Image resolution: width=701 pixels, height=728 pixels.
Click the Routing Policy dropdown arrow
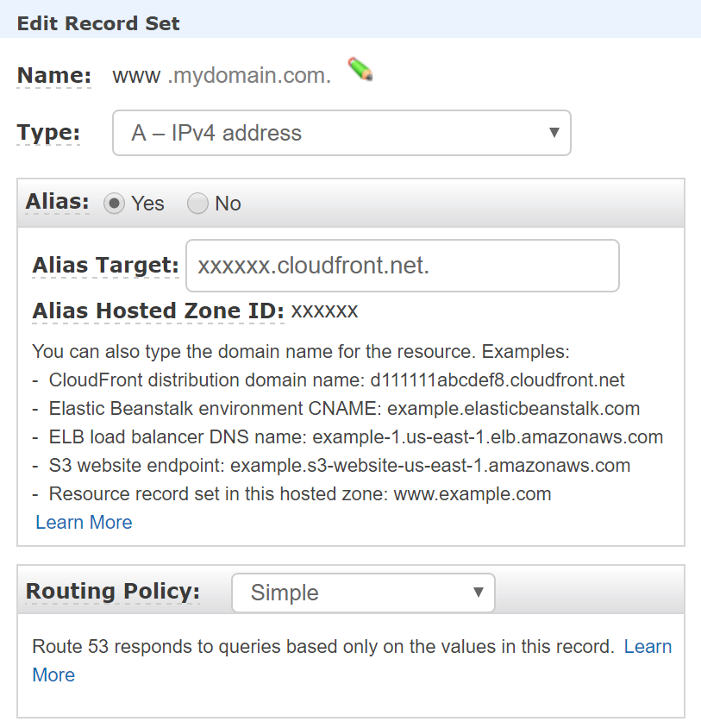pos(479,593)
